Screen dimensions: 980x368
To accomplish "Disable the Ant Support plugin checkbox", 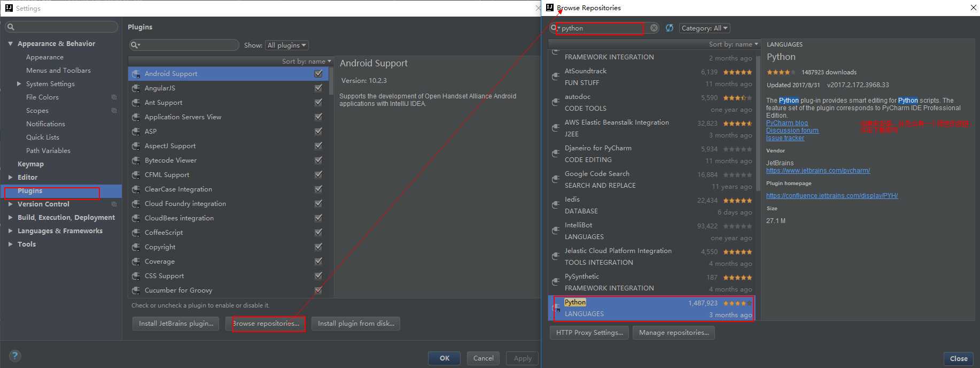I will (x=318, y=103).
